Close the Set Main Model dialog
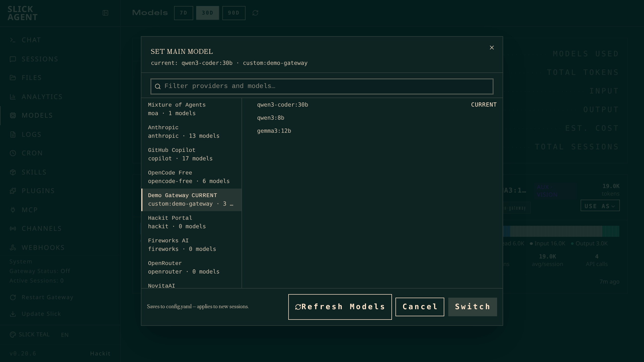This screenshot has height=362, width=644. [x=492, y=48]
